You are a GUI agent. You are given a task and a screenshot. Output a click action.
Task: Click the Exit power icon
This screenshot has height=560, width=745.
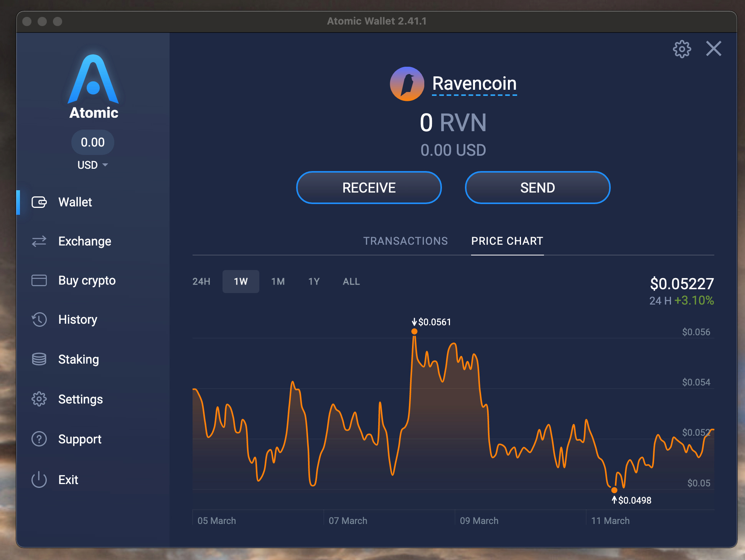[39, 479]
